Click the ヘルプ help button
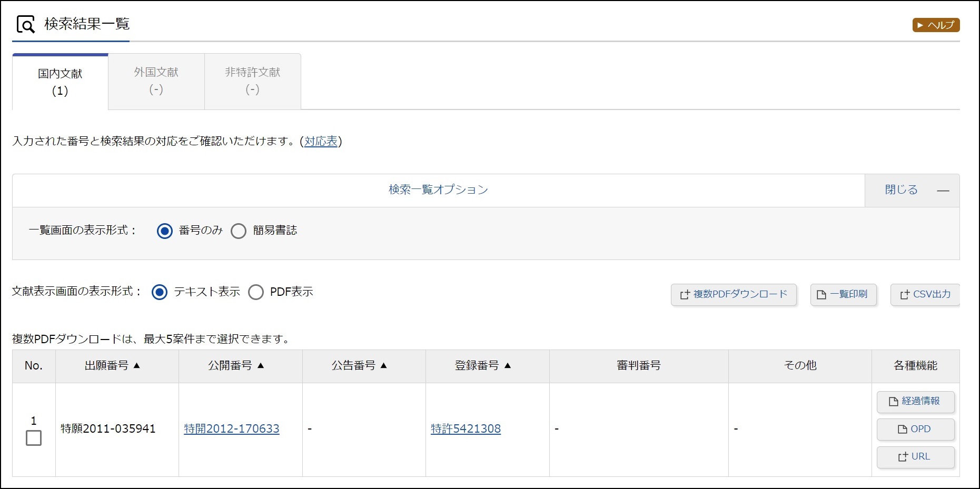The image size is (980, 489). click(935, 25)
